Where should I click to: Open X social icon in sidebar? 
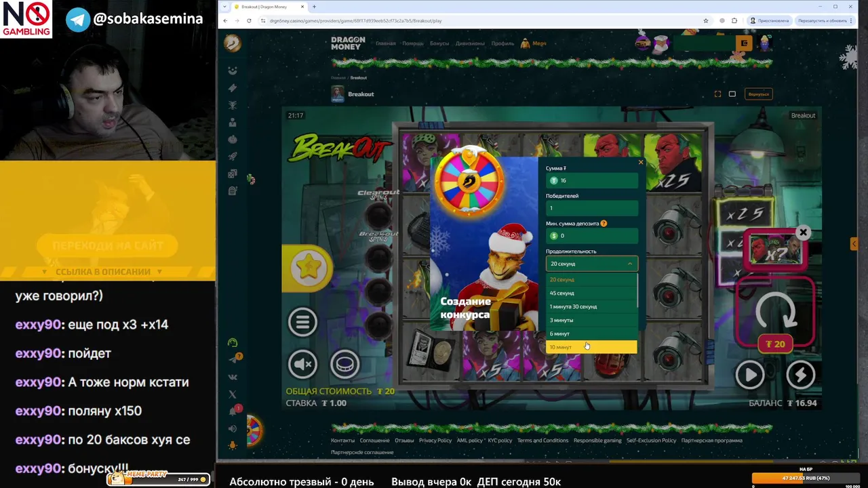(x=233, y=394)
